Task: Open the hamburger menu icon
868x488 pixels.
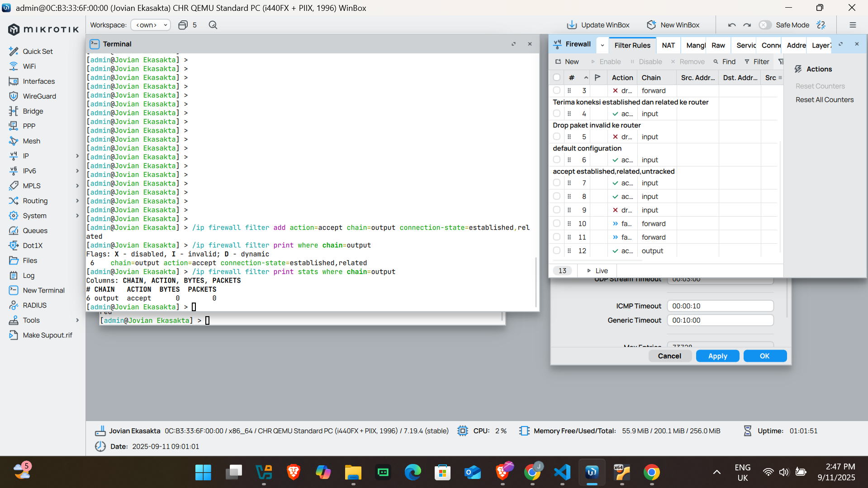Action: 853,25
